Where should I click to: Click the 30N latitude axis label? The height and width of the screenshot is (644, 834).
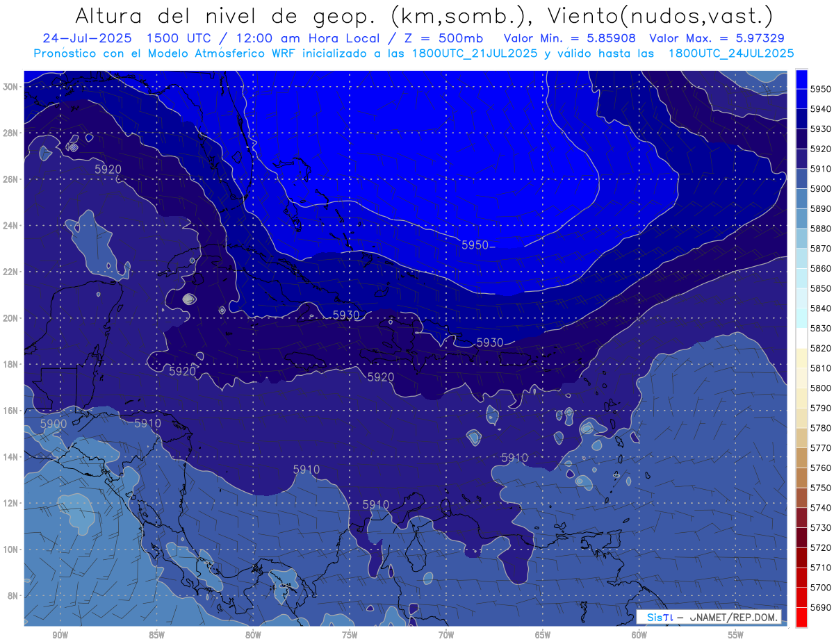(x=11, y=87)
